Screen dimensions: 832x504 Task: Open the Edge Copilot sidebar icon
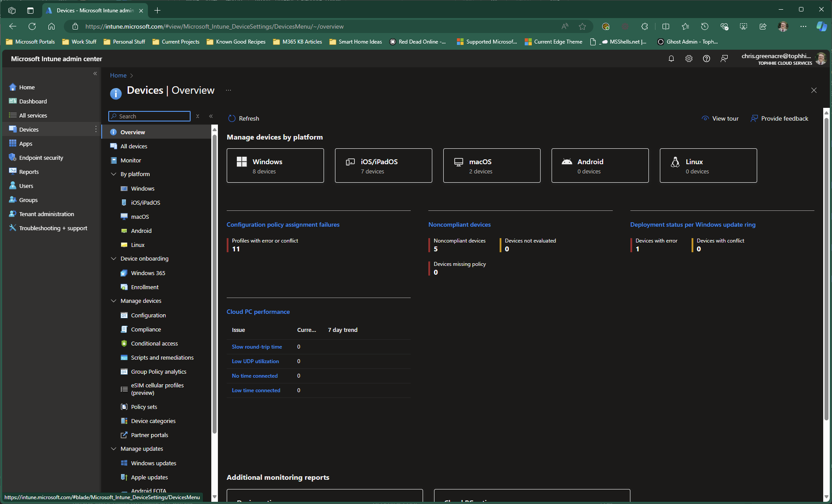(821, 26)
